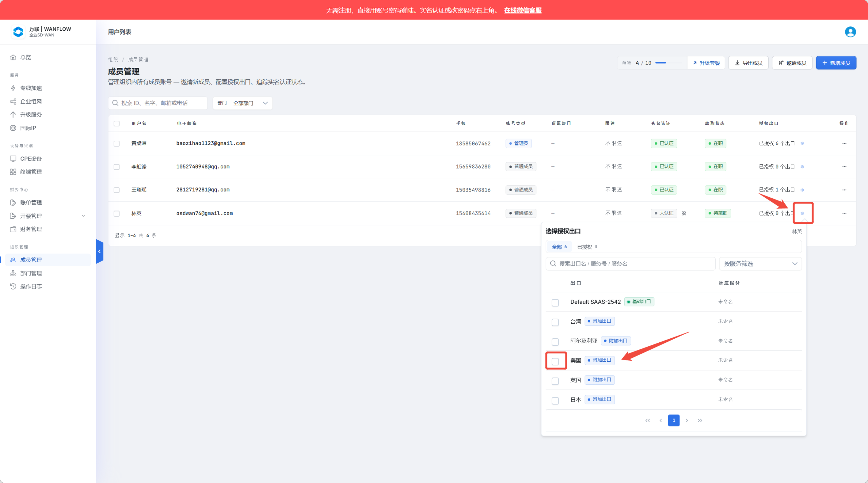Screen dimensions: 868x483
Task: Expand the 开票管理 submenu
Action: (x=83, y=216)
